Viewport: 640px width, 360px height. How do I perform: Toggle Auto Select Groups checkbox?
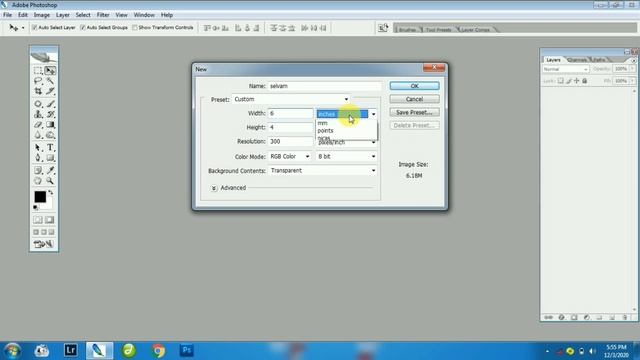(83, 27)
